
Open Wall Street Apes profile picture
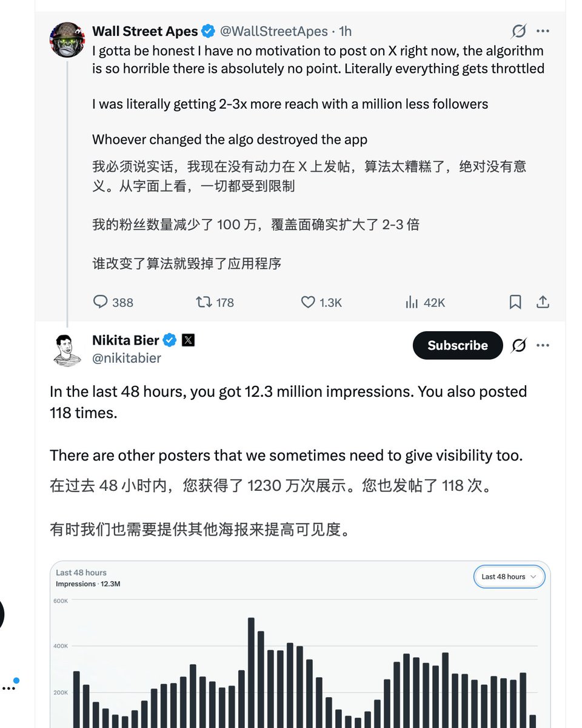pyautogui.click(x=67, y=40)
